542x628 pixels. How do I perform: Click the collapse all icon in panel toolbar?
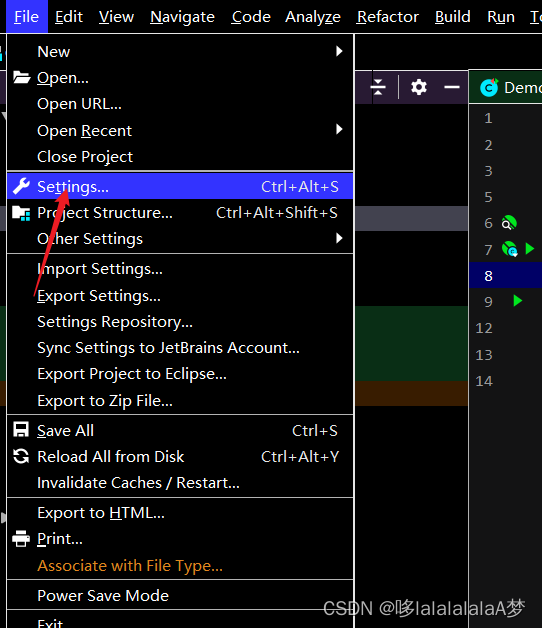378,87
